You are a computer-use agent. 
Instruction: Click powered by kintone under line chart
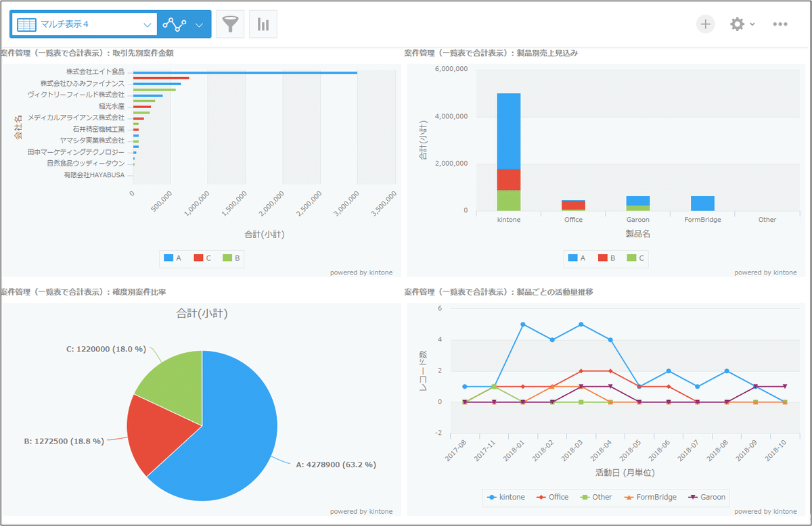click(x=765, y=511)
